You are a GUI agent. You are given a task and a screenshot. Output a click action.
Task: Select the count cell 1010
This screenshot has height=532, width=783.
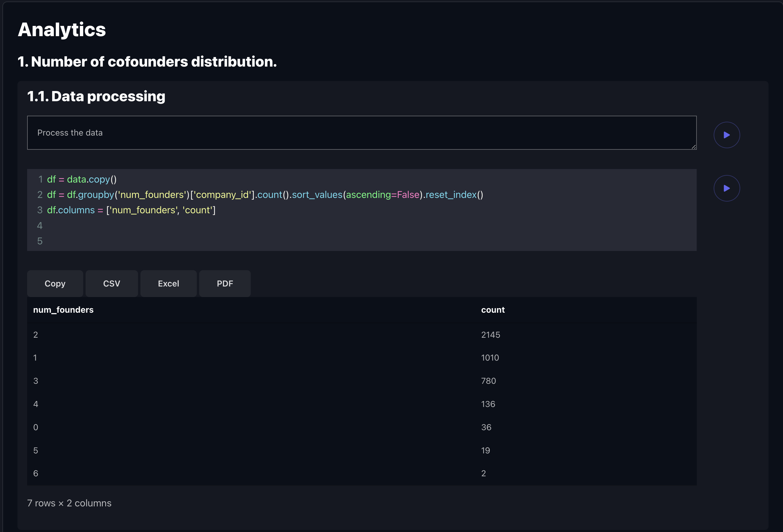point(490,358)
